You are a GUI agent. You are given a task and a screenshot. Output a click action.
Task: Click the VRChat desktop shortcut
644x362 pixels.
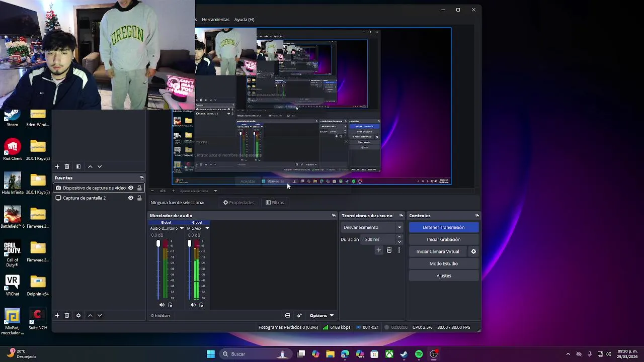[x=13, y=286]
